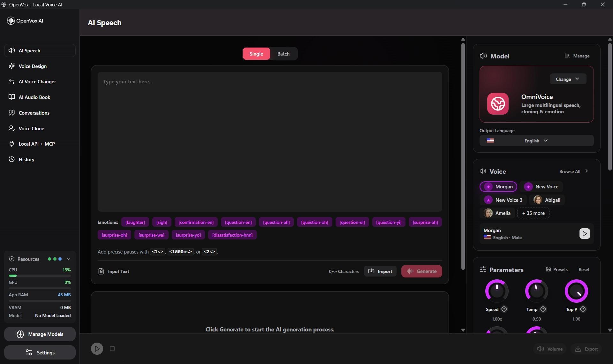Insert the [sigh] emotion tag
Screen dimensions: 613x364
pos(162,222)
